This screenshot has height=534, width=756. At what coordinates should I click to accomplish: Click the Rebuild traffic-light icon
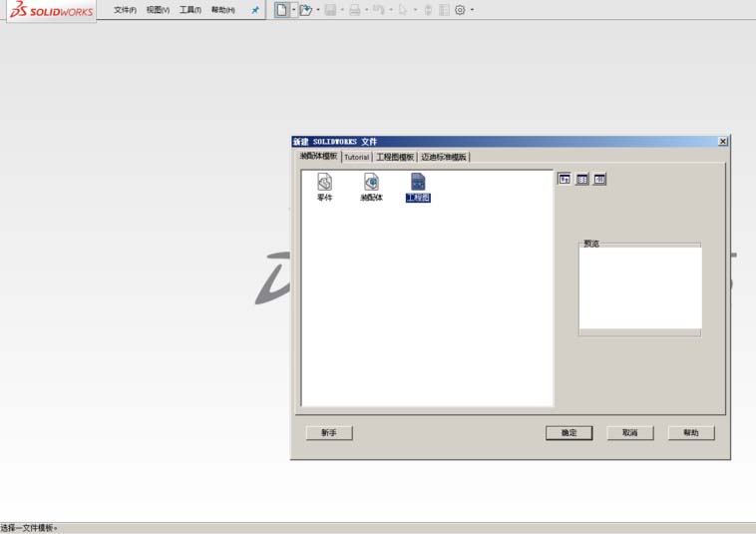click(x=428, y=10)
